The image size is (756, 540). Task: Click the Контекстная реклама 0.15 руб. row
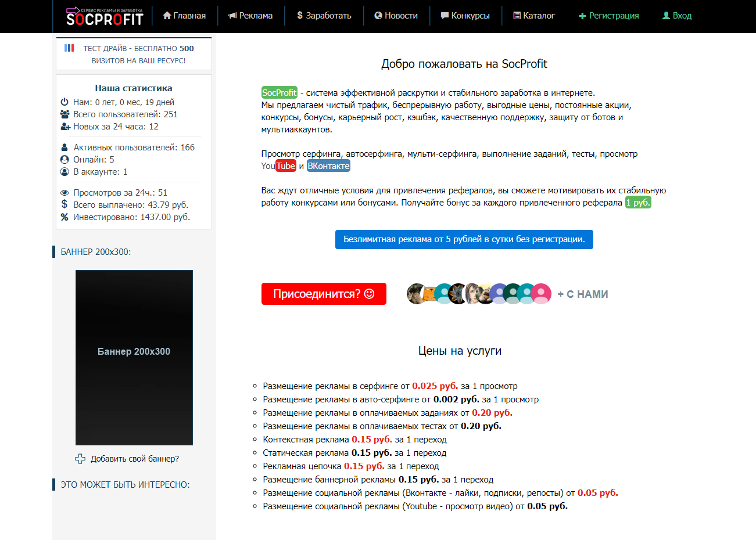point(354,440)
